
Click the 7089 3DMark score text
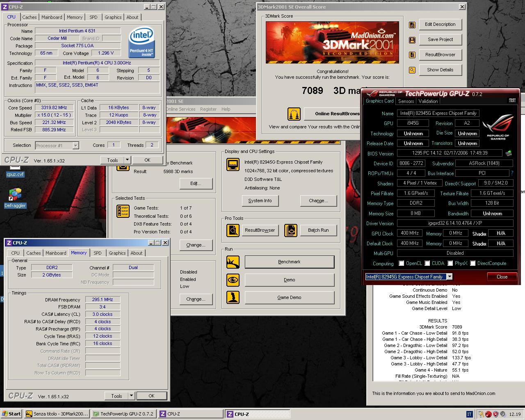tap(313, 91)
